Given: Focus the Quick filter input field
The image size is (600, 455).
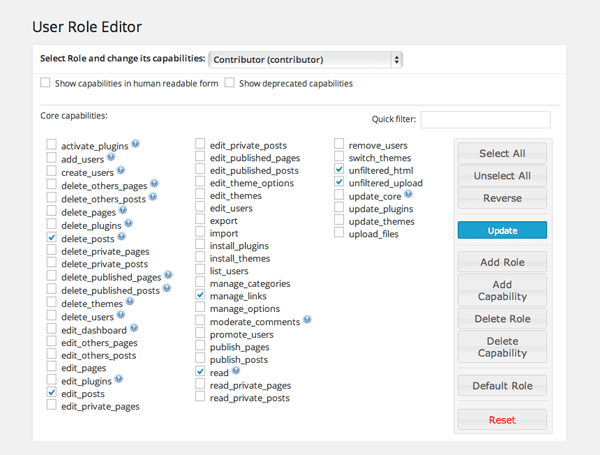Looking at the screenshot, I should (486, 120).
